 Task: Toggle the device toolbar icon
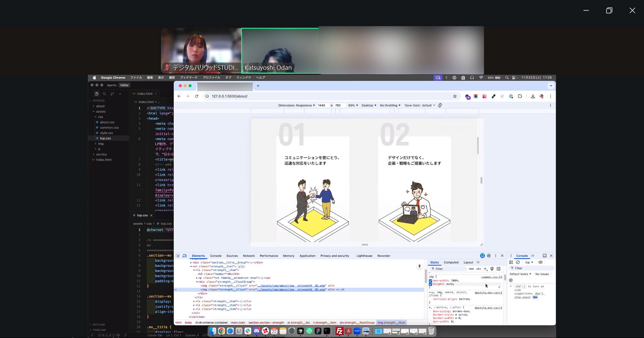pyautogui.click(x=184, y=256)
